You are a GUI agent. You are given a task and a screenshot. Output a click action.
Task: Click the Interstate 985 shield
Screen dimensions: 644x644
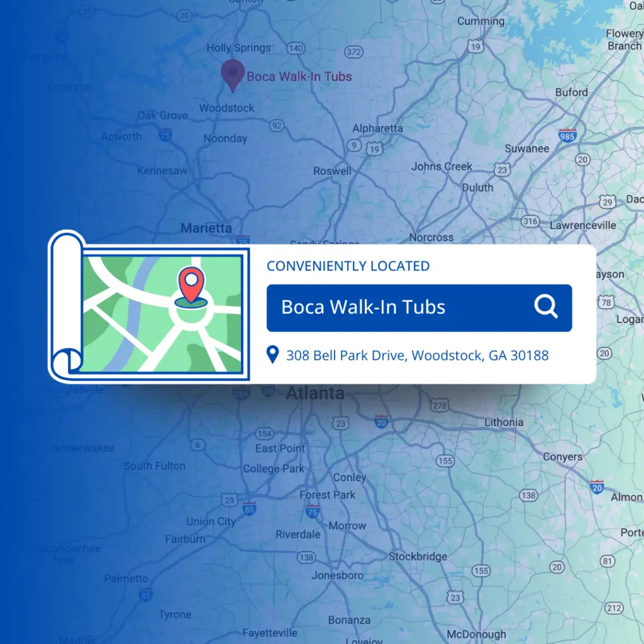click(567, 136)
